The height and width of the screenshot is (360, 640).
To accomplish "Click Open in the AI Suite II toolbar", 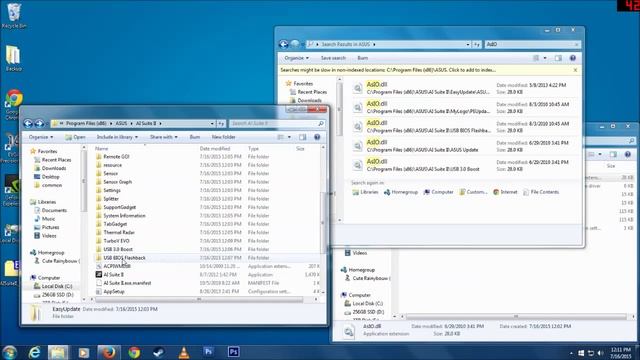I will 75,137.
